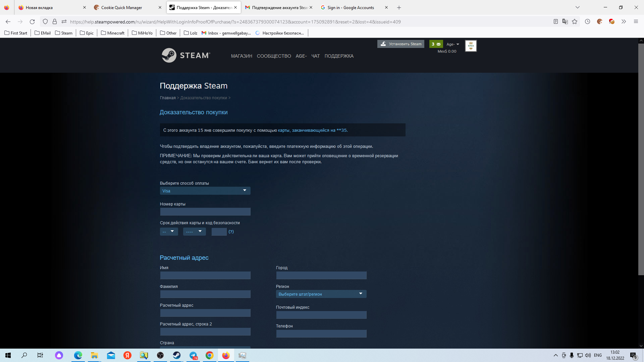Bookmark this page with star icon

pyautogui.click(x=575, y=22)
